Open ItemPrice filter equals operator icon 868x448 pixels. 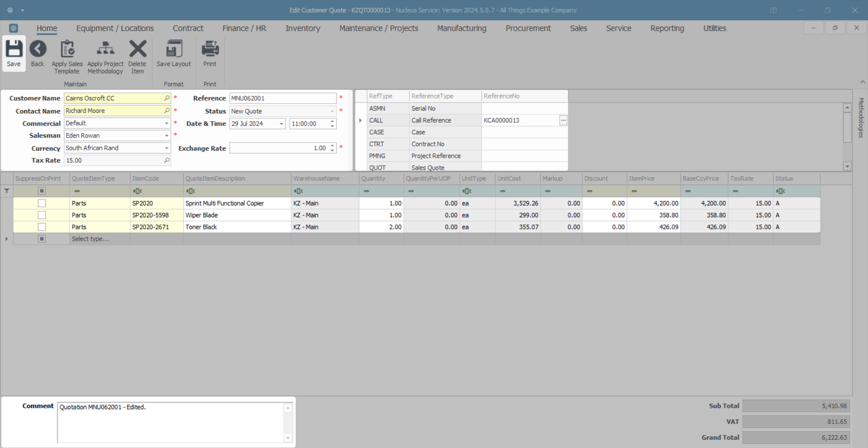click(x=634, y=191)
